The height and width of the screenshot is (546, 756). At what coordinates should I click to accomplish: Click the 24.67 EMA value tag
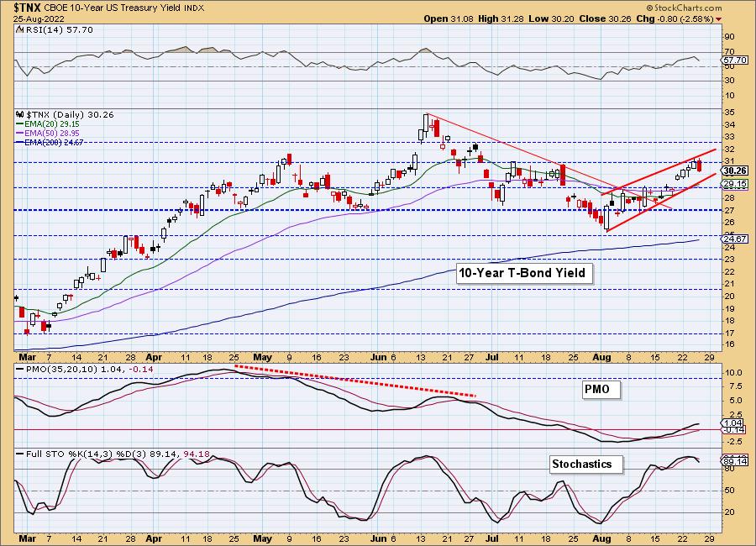coord(735,239)
